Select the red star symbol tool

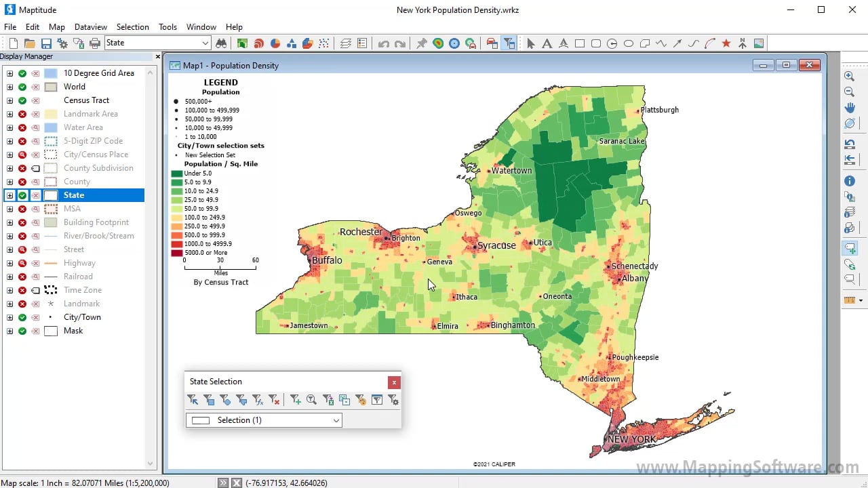[x=726, y=43]
